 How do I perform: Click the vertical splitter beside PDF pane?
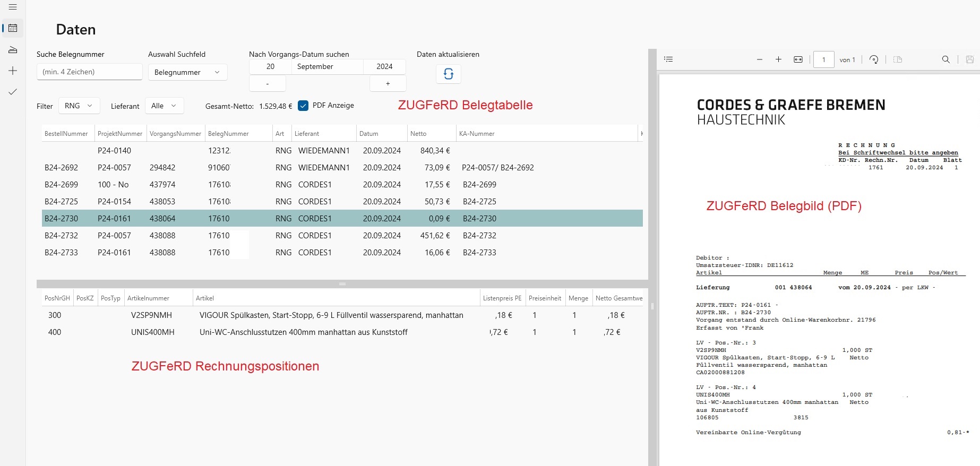(x=652, y=306)
